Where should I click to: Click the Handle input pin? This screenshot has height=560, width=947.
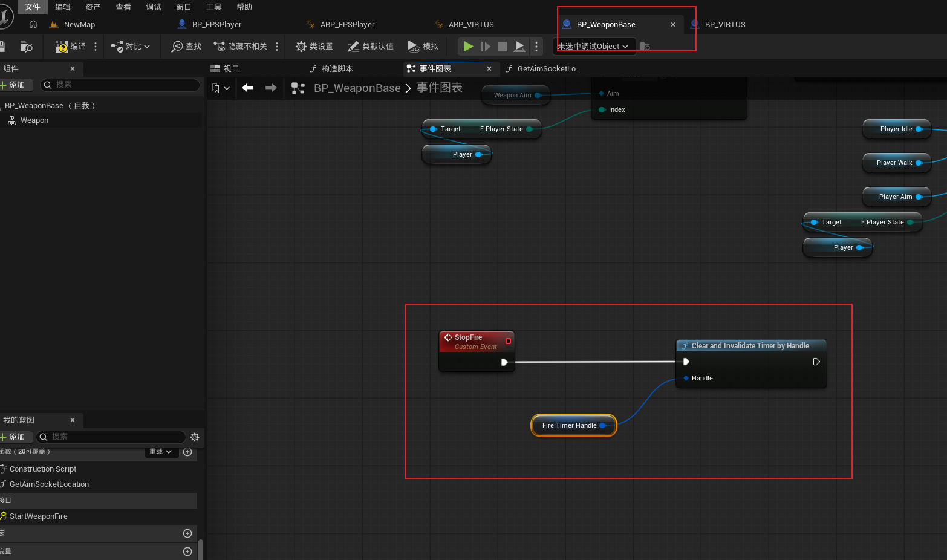(686, 378)
